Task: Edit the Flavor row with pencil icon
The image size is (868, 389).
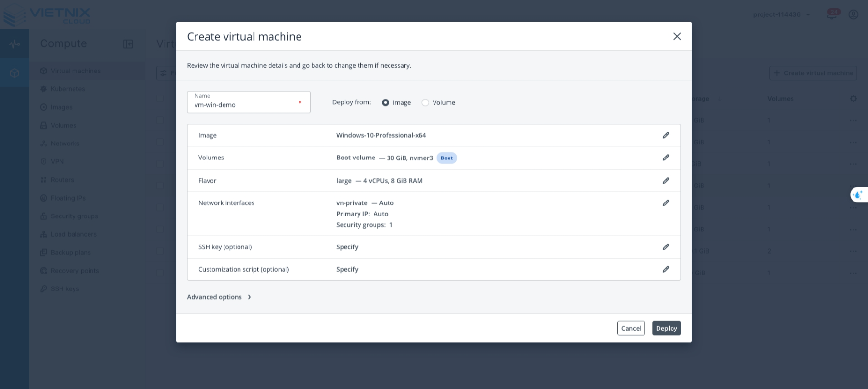Action: tap(666, 181)
